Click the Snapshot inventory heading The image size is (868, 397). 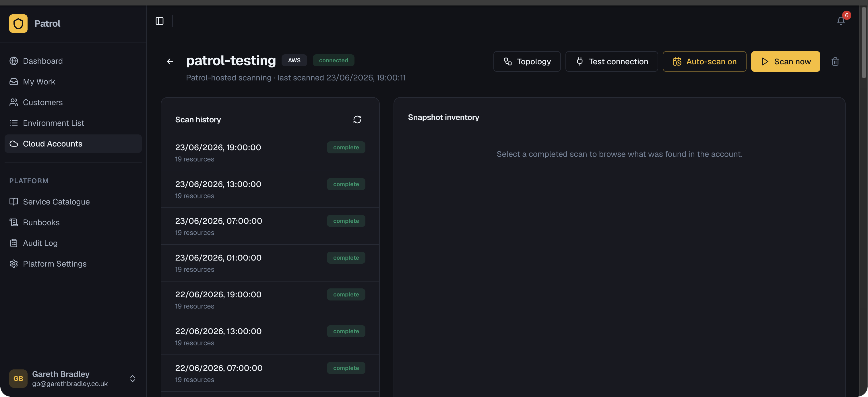point(443,117)
